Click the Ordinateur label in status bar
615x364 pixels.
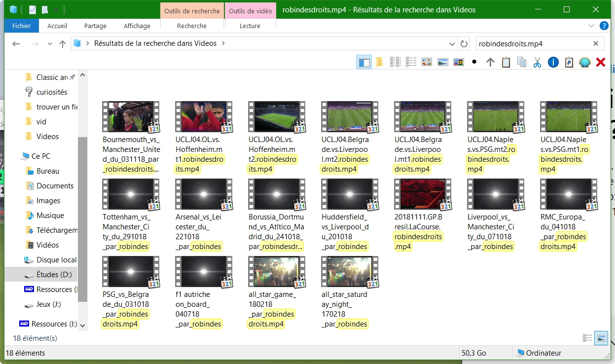pyautogui.click(x=543, y=353)
